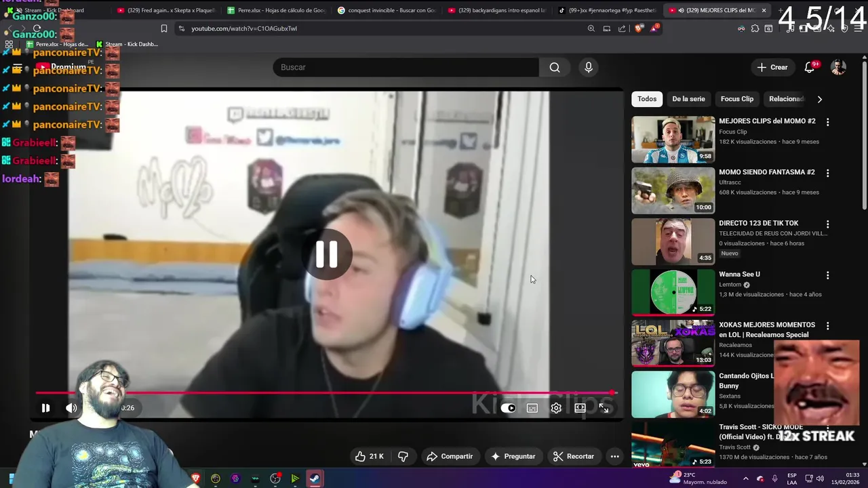Image resolution: width=868 pixels, height=488 pixels.
Task: Mute the video volume speaker icon
Action: coord(71,408)
